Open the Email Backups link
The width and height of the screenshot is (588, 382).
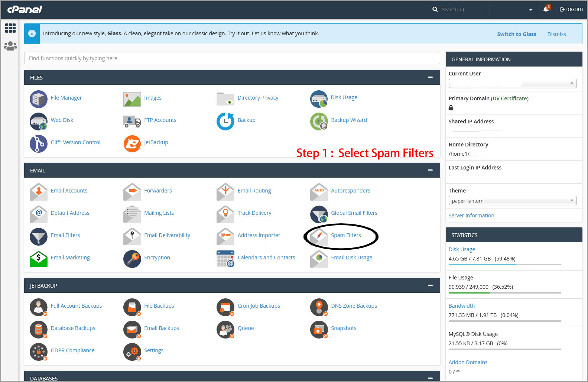point(162,328)
